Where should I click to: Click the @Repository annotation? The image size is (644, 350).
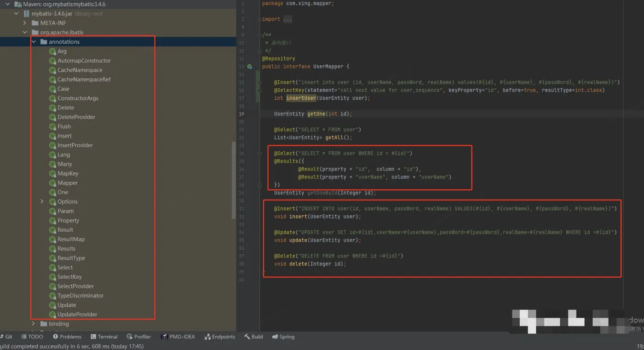click(x=279, y=59)
